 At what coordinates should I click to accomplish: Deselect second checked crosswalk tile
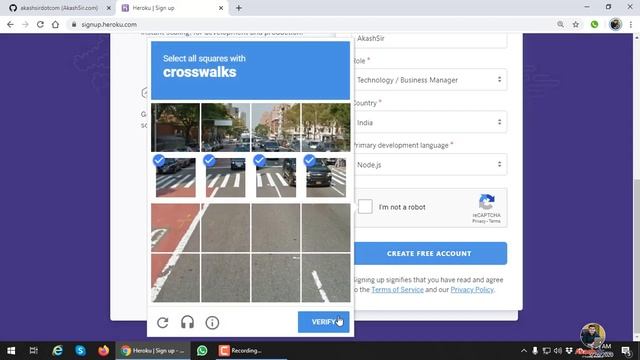tap(226, 178)
